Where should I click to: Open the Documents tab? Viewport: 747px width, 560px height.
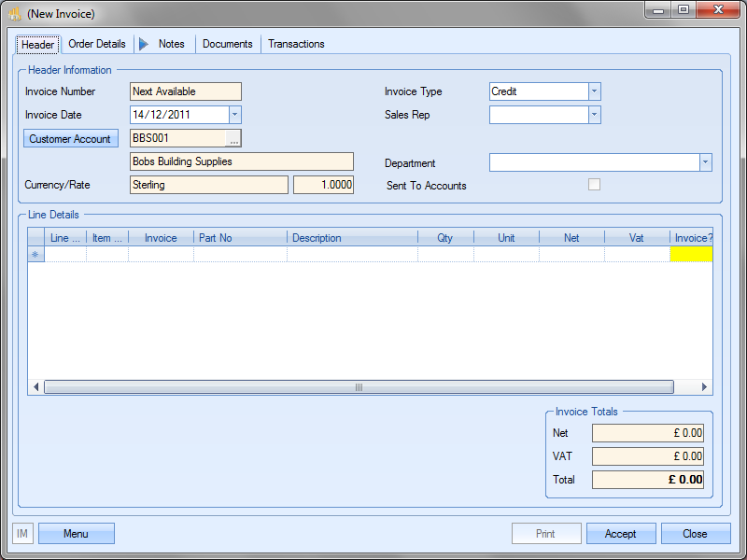tap(227, 44)
